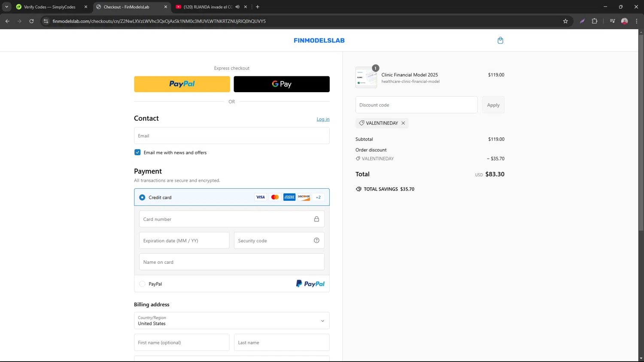Close the Checkout FinModelsLab tab
Viewport: 644px width, 362px height.
point(166,7)
